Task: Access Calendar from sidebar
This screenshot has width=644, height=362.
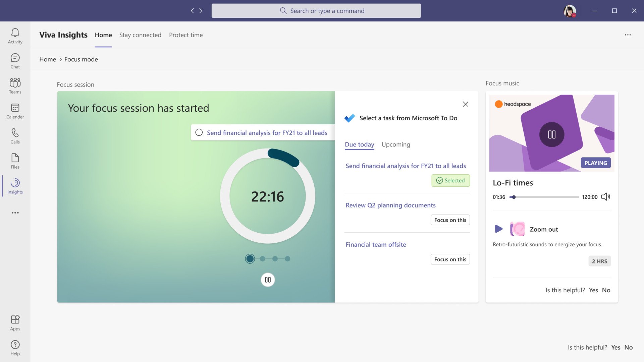Action: 15,111
